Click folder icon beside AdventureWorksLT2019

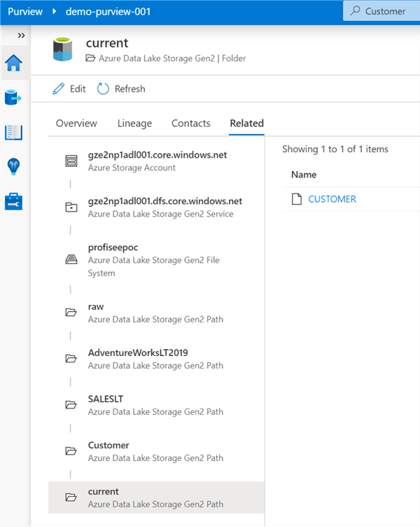(71, 359)
